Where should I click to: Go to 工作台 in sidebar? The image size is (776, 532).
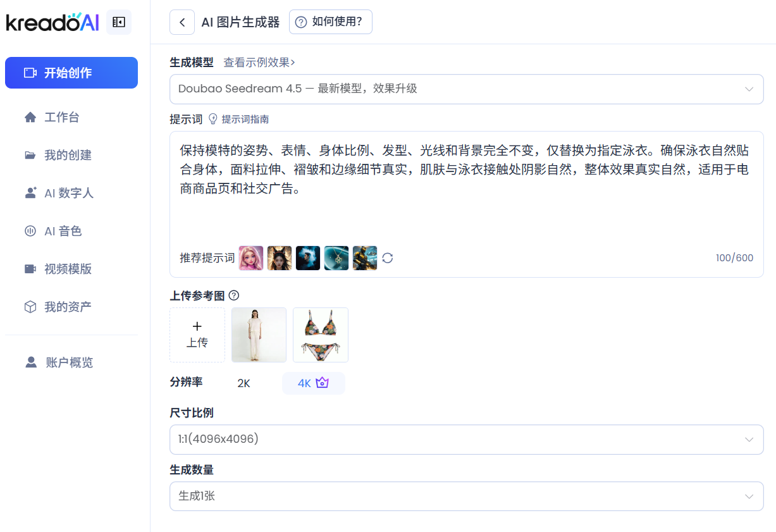click(61, 118)
